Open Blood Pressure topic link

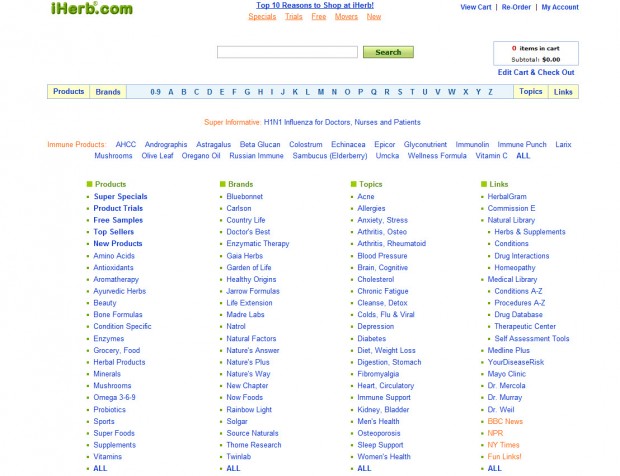pyautogui.click(x=382, y=256)
